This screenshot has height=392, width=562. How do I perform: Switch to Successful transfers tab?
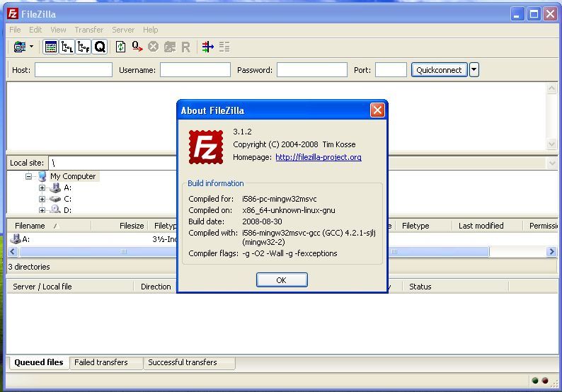click(x=189, y=362)
